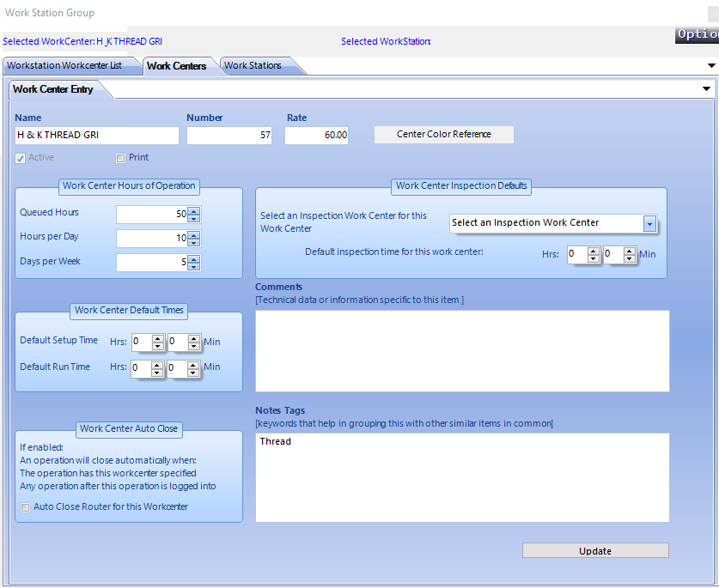Increase Default Setup Time hours
The height and width of the screenshot is (588, 719).
[158, 339]
